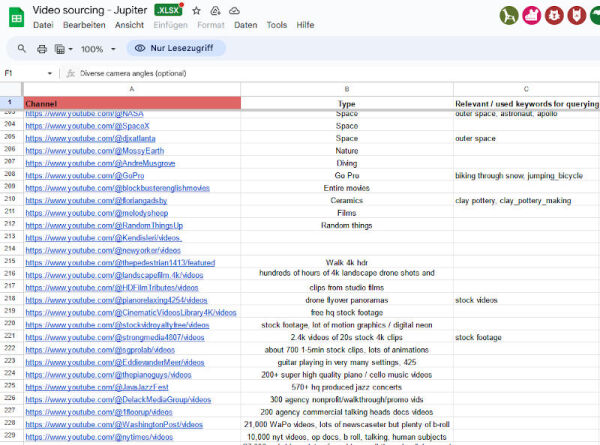Select the cell reading Entire movies
The width and height of the screenshot is (600, 445).
coord(347,188)
